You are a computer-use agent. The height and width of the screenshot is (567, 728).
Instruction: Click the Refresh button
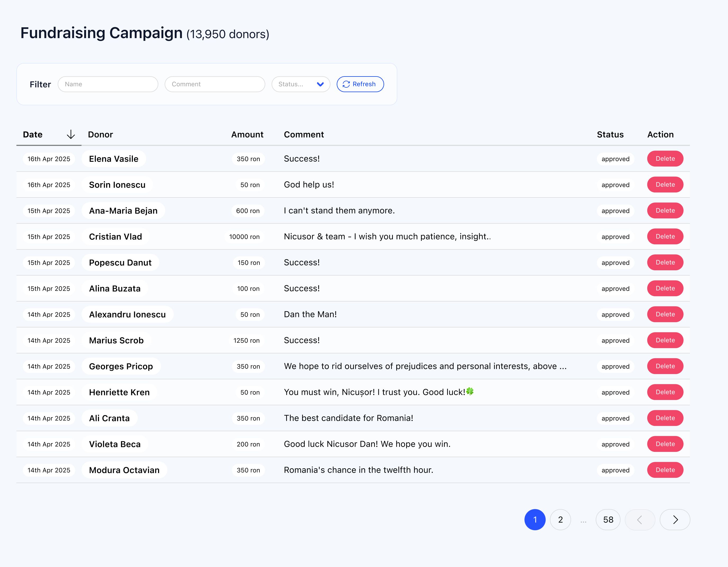tap(360, 84)
